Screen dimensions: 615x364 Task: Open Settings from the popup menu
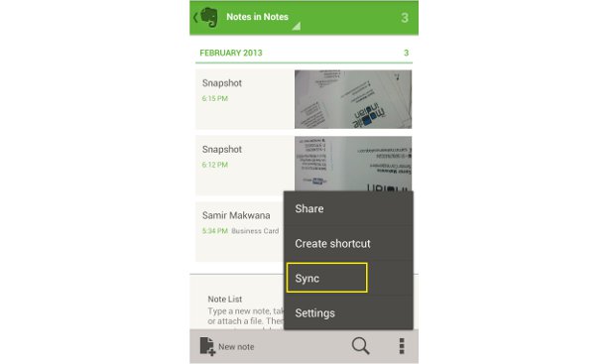[x=348, y=312]
